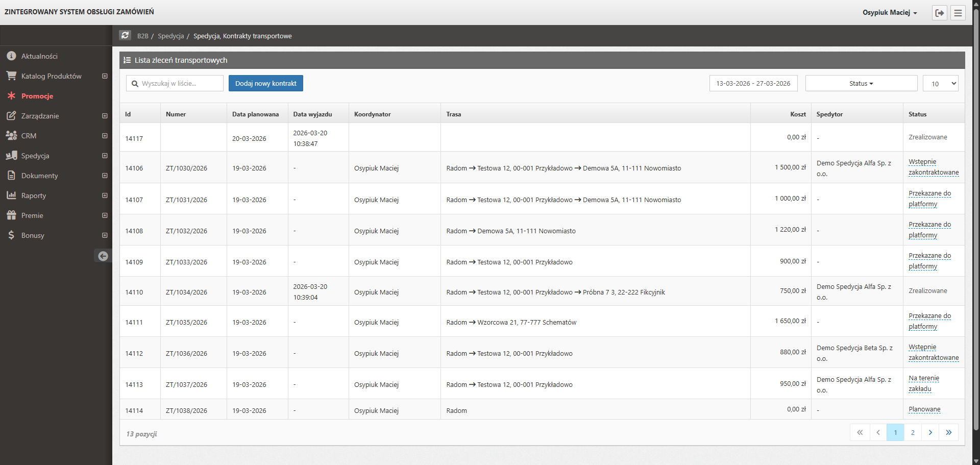Click the refresh icon in the breadcrumb bar
Viewport: 980px width, 465px height.
point(125,35)
